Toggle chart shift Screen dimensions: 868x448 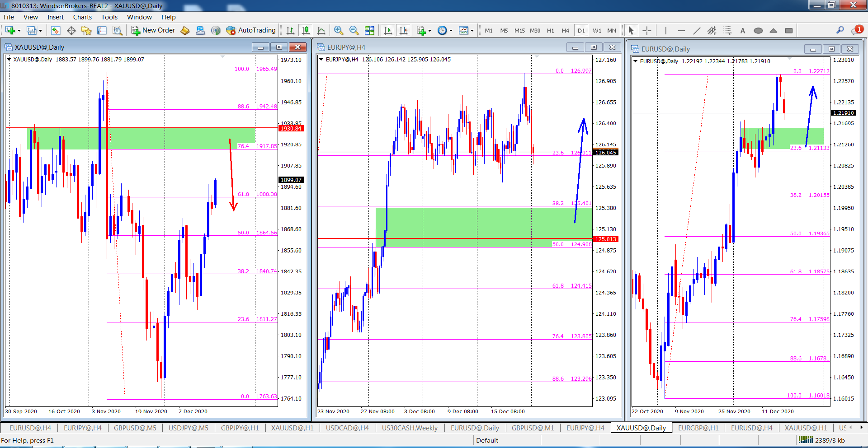tap(403, 30)
